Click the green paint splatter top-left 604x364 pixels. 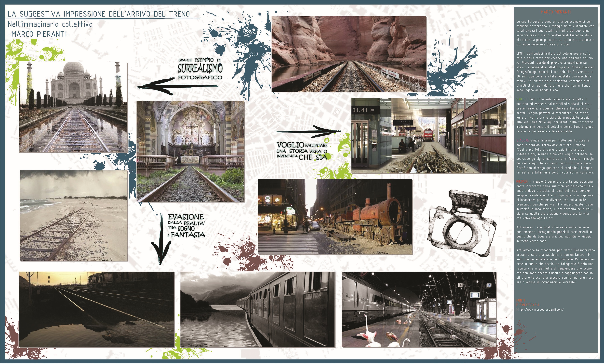pos(15,53)
